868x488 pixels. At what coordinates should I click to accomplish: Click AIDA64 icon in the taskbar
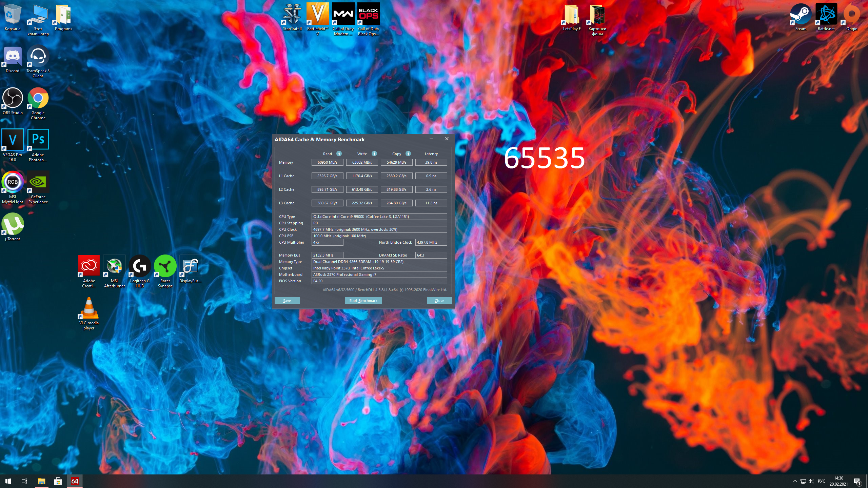point(75,481)
